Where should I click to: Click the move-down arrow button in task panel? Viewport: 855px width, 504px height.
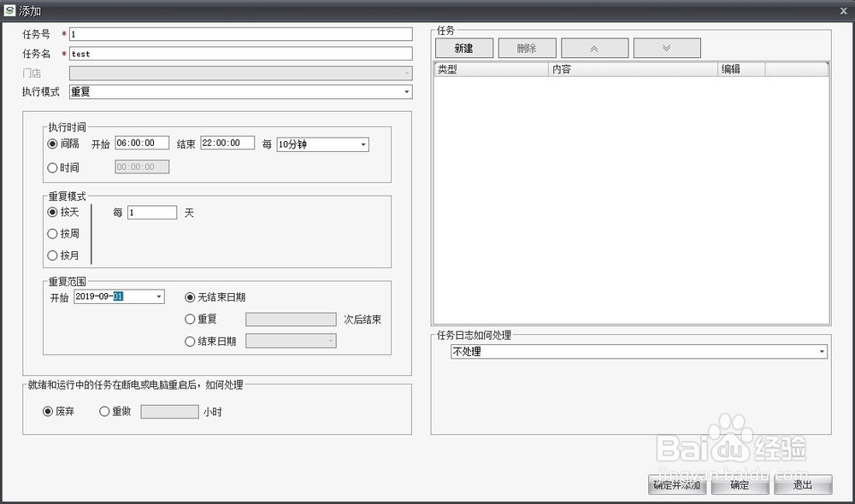(667, 49)
